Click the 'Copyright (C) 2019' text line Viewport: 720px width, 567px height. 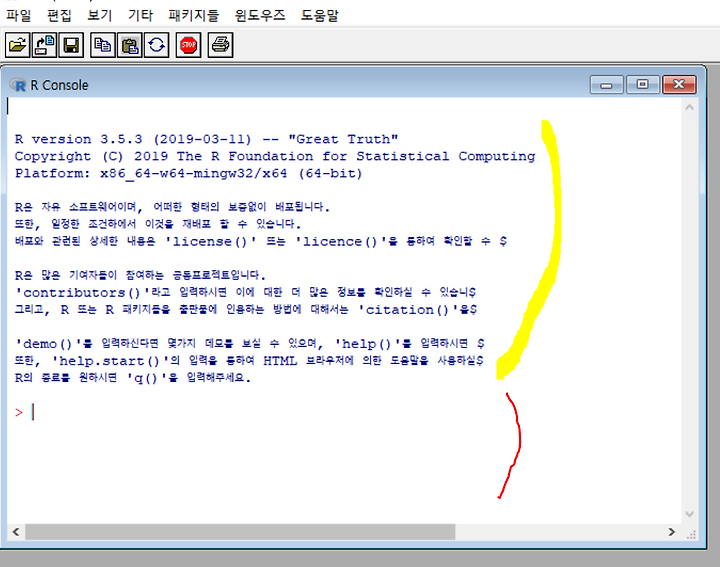(x=275, y=157)
